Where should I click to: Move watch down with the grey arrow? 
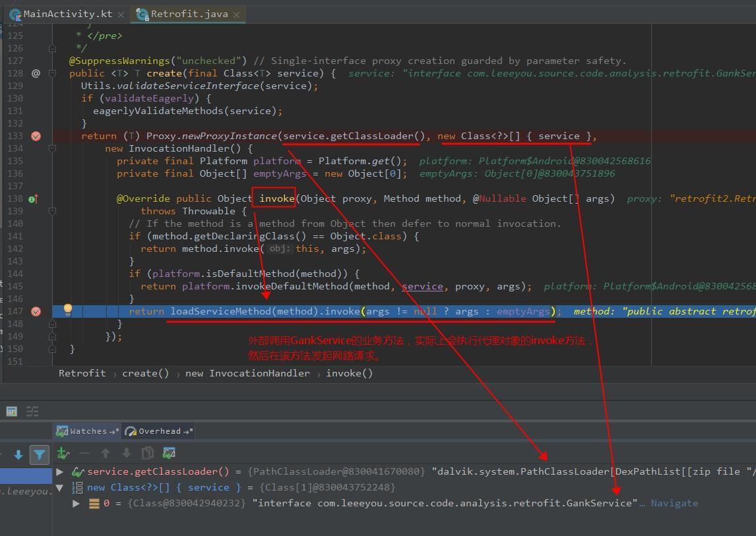(126, 453)
